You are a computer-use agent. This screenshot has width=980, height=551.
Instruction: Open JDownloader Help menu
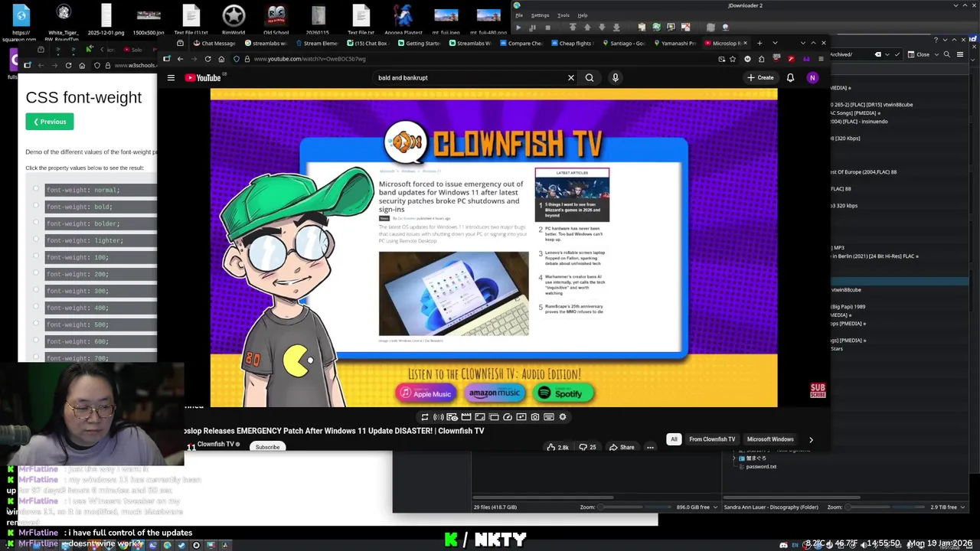tap(583, 15)
